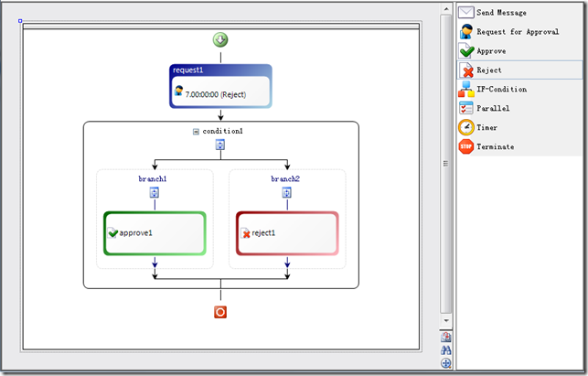588x376 pixels.
Task: Click the Parallel toolbox label
Action: pos(493,109)
